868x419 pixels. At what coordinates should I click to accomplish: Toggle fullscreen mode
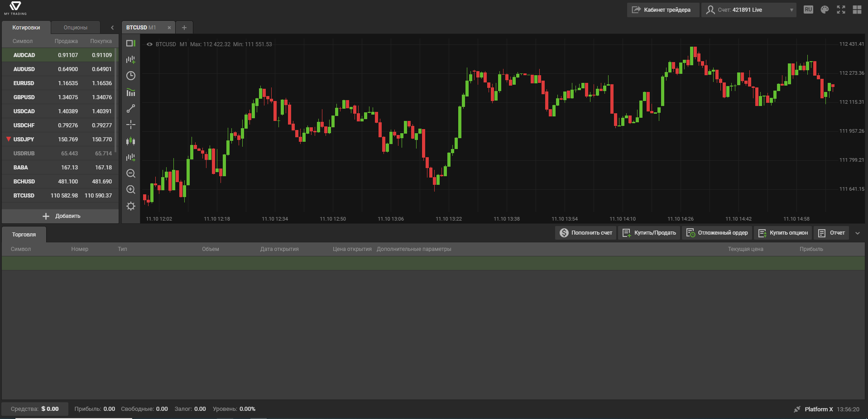click(x=841, y=10)
